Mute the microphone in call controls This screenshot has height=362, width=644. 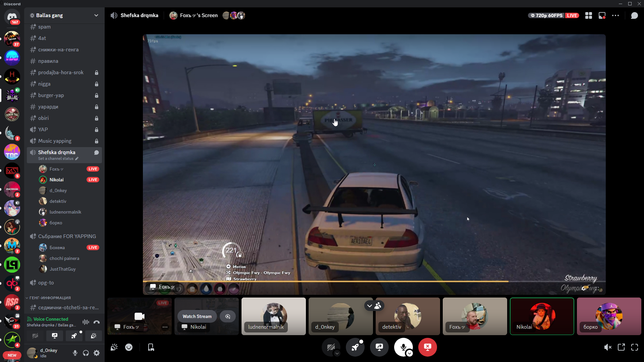(403, 347)
